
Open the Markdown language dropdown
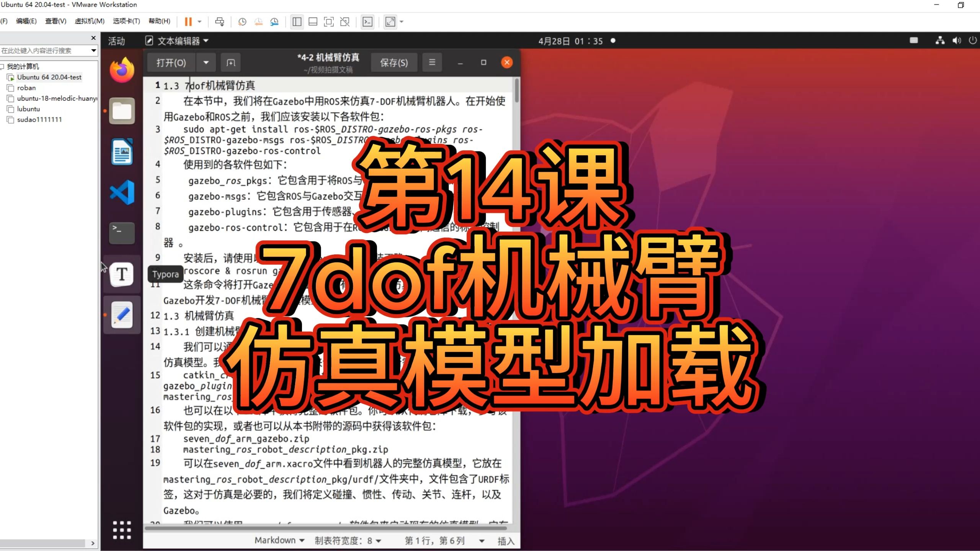pos(279,540)
